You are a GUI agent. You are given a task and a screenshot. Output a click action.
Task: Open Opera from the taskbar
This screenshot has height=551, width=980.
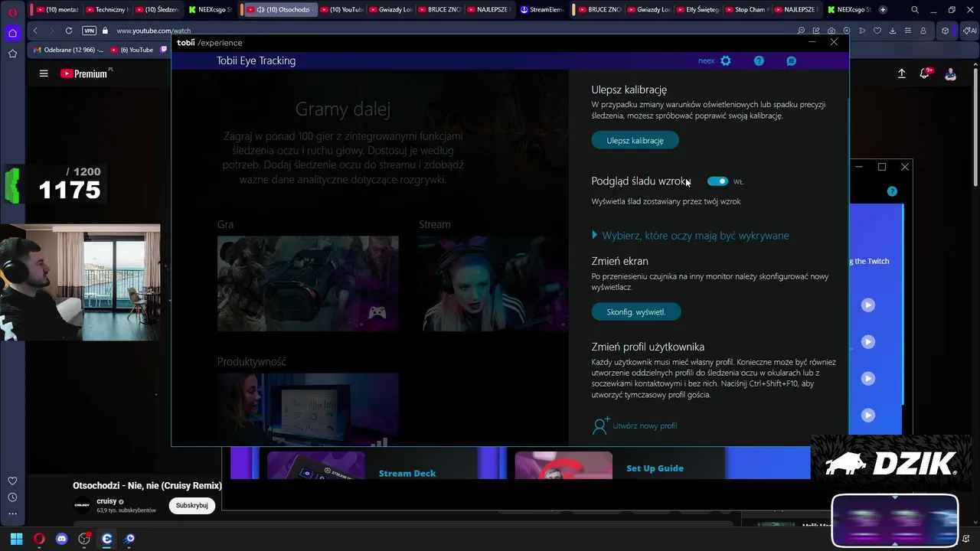[x=39, y=539]
